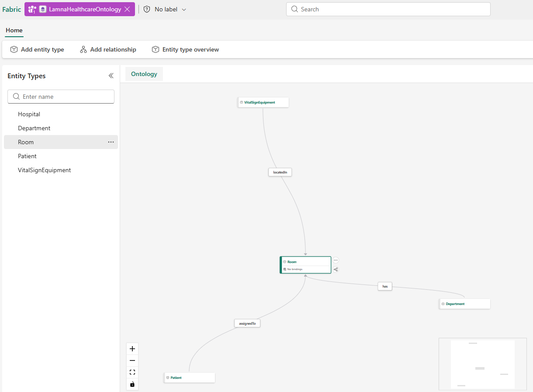Click the Add relationship icon
Screen dimensions: 533x392
83,49
